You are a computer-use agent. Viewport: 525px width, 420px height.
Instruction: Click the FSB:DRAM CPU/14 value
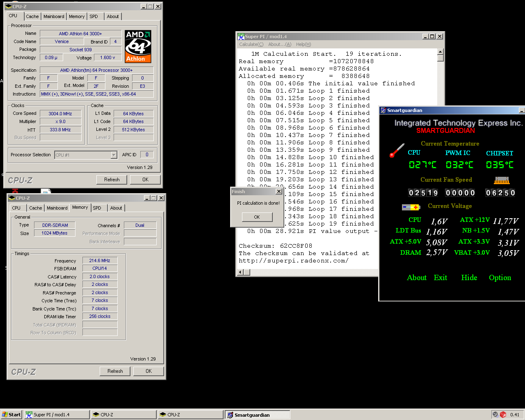[100, 268]
